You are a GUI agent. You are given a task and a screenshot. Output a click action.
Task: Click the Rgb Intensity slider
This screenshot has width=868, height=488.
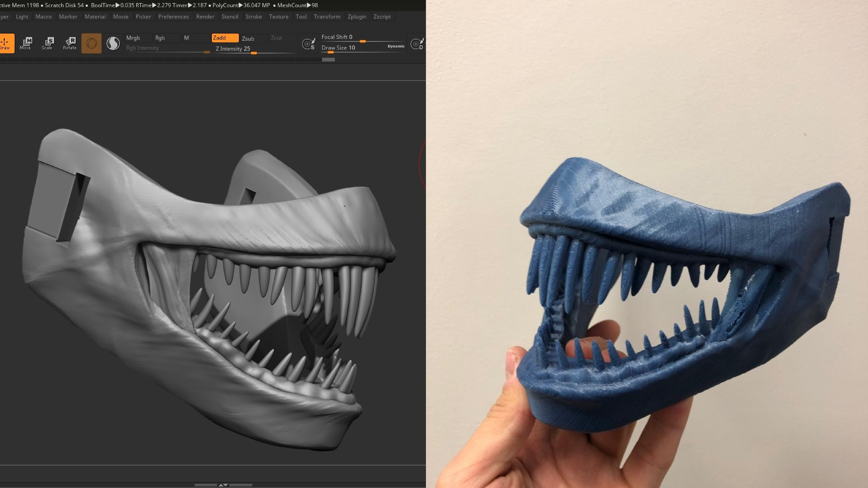coord(167,49)
